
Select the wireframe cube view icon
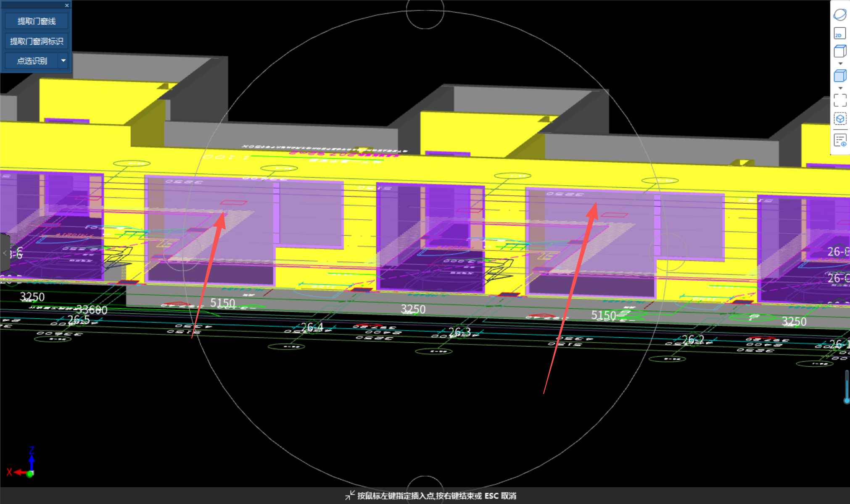click(839, 51)
